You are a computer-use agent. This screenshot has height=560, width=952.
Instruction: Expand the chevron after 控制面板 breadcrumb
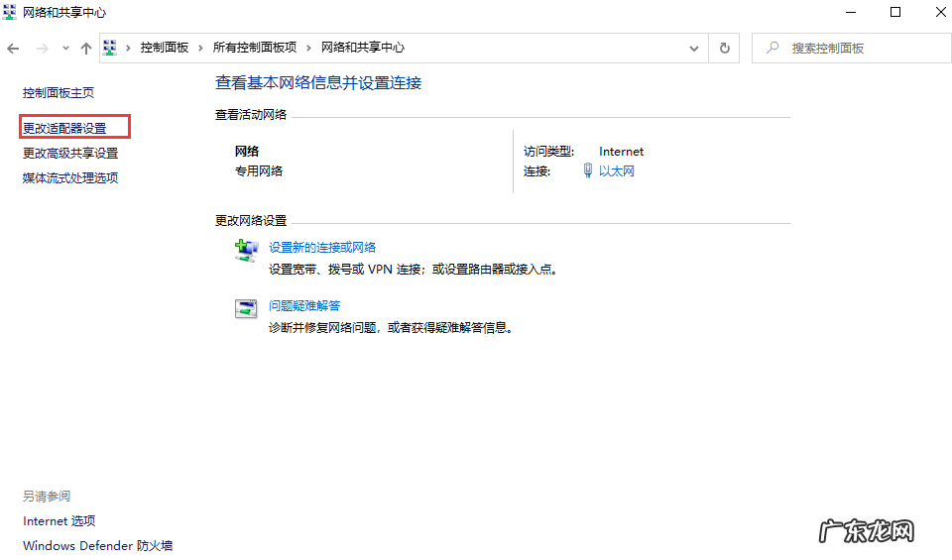pos(200,48)
